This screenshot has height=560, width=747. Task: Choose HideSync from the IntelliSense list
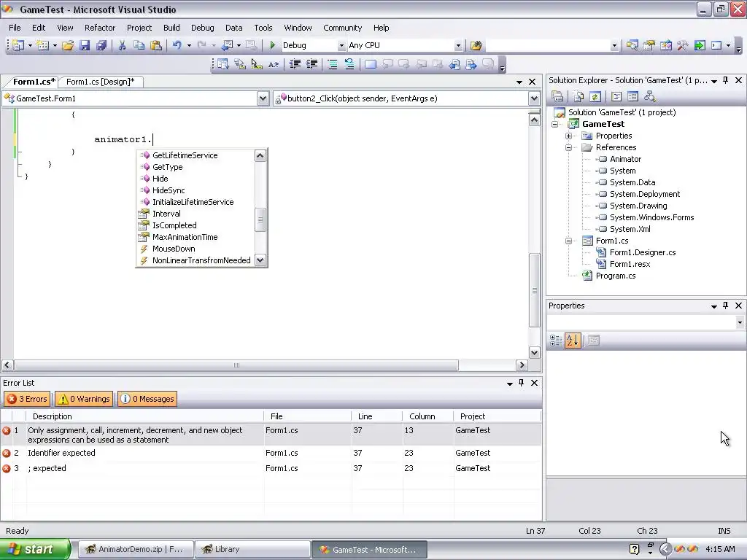[169, 190]
